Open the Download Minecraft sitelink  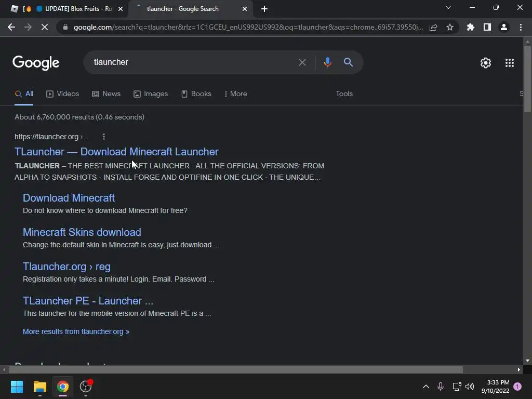69,198
